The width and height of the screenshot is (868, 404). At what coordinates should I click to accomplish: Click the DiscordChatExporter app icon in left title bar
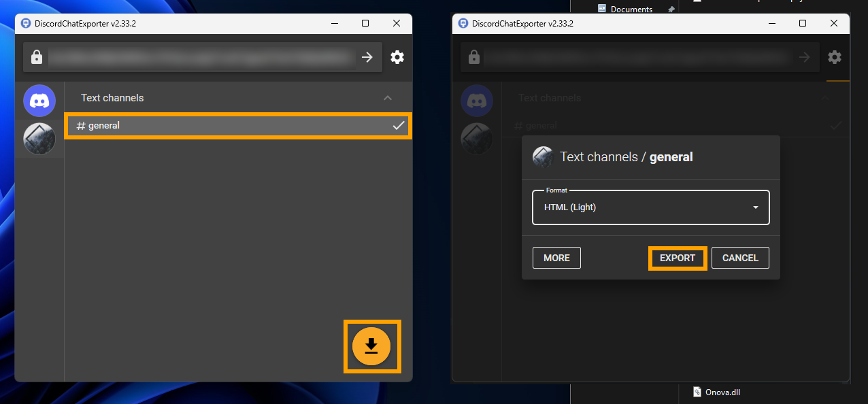26,23
